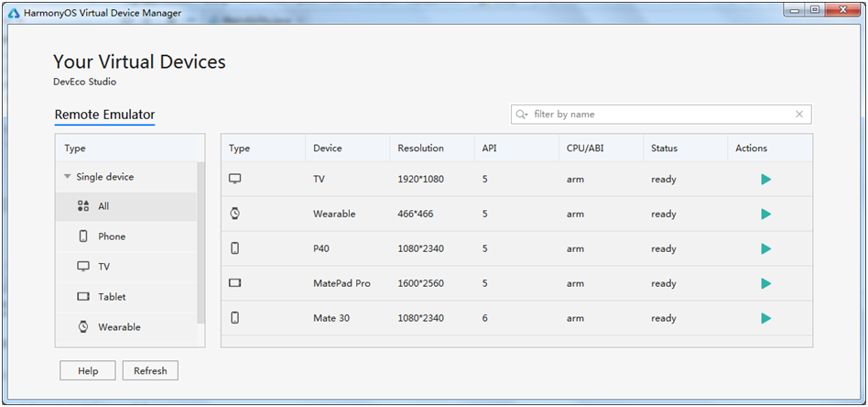Clear the filter with the X icon

tap(799, 115)
